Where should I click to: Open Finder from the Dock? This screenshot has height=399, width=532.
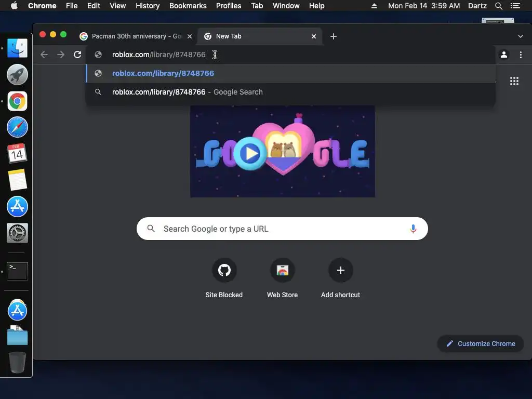pos(17,48)
